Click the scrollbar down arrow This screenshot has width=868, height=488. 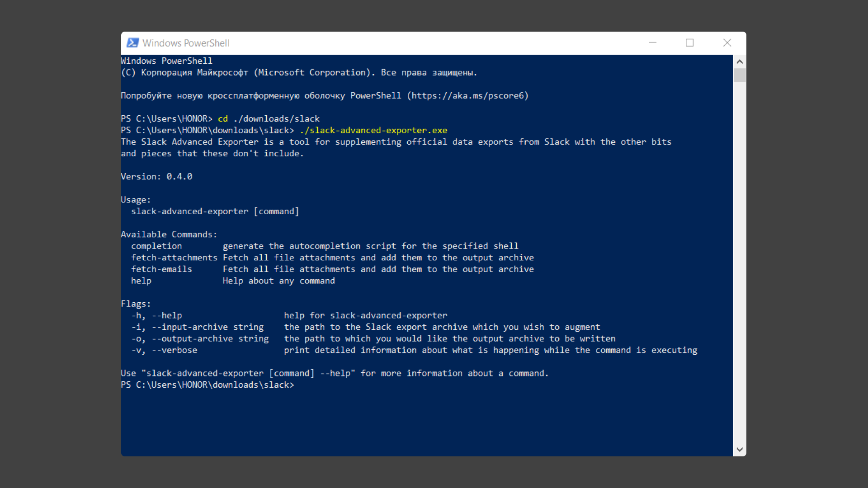coord(740,450)
